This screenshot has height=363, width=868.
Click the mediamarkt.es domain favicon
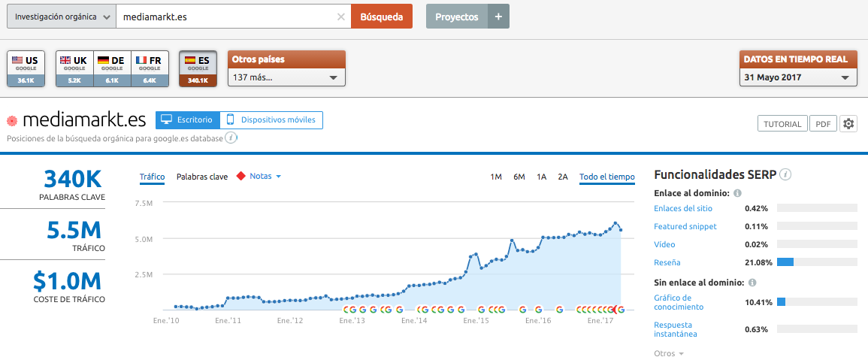pos(12,120)
